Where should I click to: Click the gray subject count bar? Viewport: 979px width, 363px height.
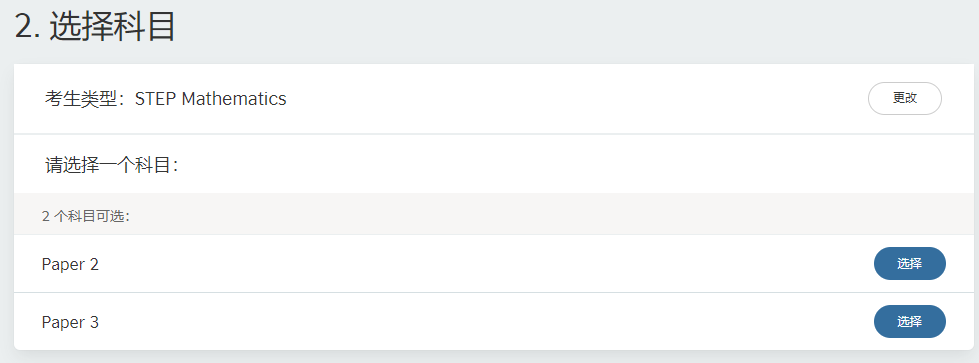[493, 214]
